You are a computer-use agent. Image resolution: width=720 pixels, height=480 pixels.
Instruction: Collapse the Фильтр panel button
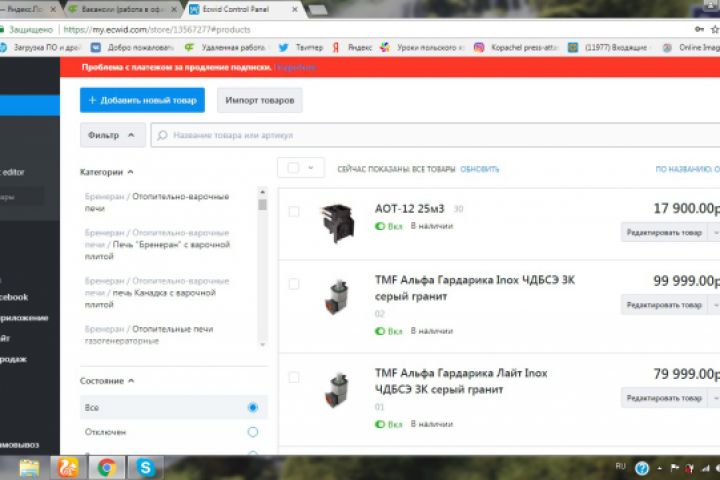tap(112, 135)
